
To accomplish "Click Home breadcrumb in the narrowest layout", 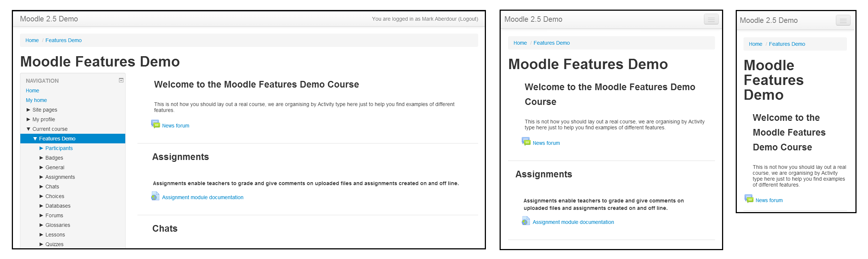I will [755, 44].
